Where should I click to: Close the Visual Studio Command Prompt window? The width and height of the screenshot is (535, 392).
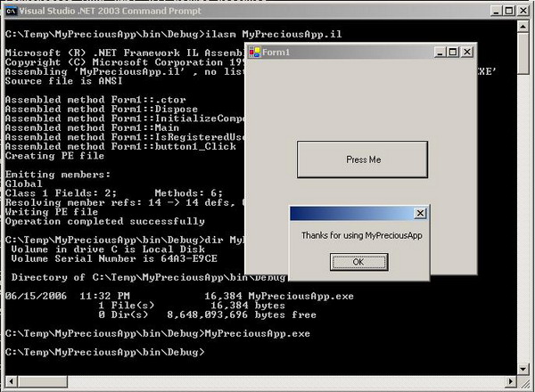(x=523, y=11)
